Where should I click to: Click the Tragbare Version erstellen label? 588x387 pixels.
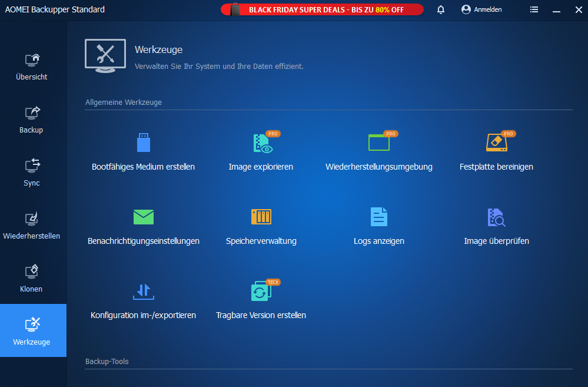pos(261,315)
